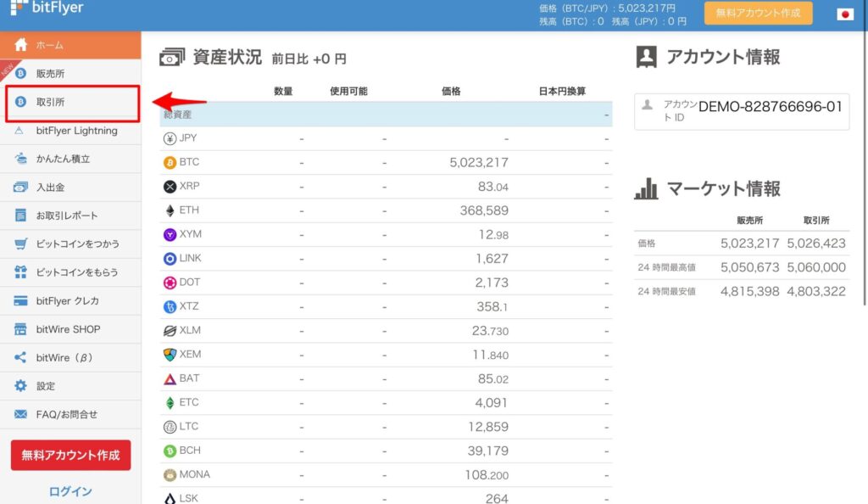The height and width of the screenshot is (504, 868).
Task: Click the JPY yen icon
Action: (170, 138)
